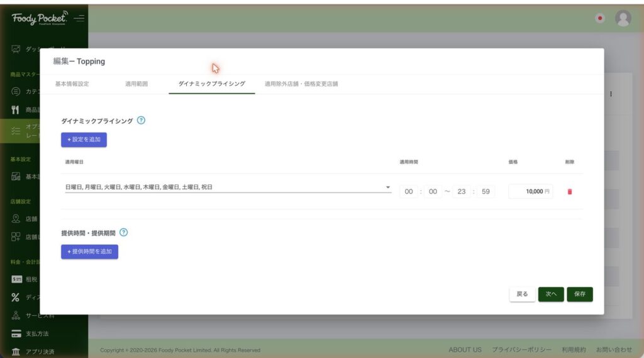
Task: Click the 編集ー Topping dialog title
Action: pyautogui.click(x=79, y=61)
